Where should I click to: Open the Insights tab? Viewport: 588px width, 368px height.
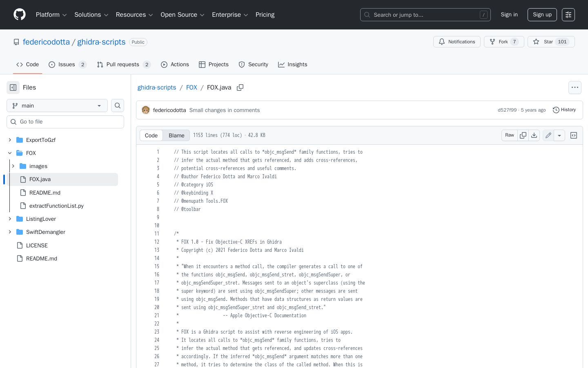[x=292, y=65]
